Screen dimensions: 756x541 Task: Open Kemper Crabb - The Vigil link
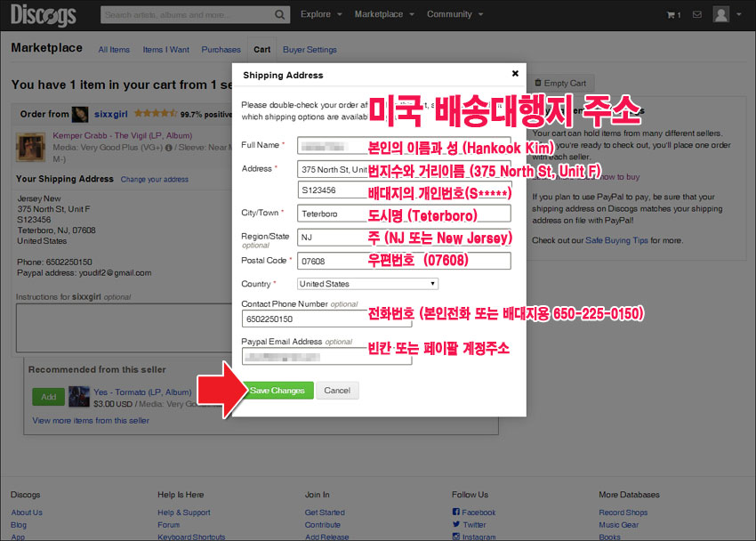tap(123, 135)
